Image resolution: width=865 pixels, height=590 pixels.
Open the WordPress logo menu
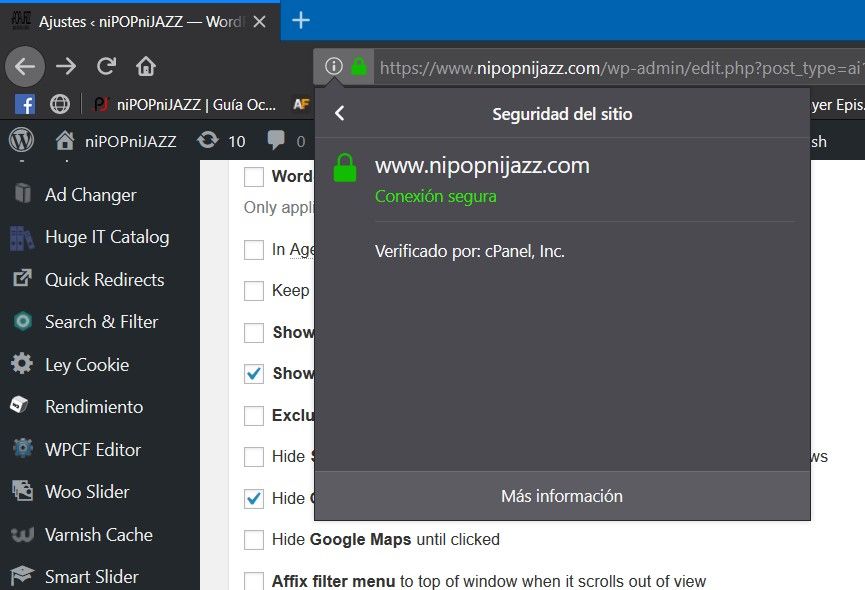(22, 141)
